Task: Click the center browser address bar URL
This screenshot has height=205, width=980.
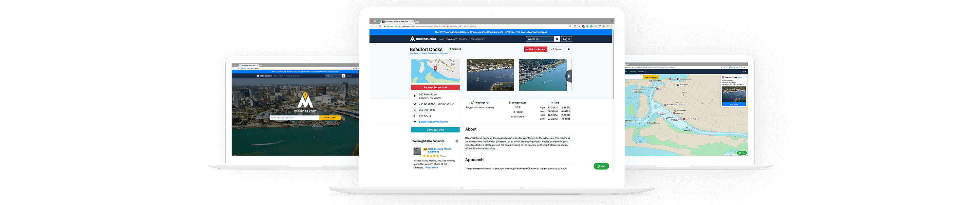Action: click(x=436, y=26)
